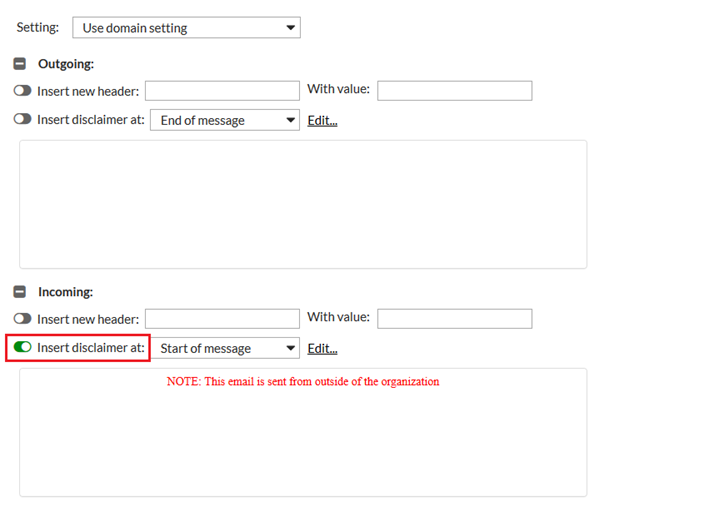
Task: Click the Outgoing section heading text
Action: click(x=66, y=64)
